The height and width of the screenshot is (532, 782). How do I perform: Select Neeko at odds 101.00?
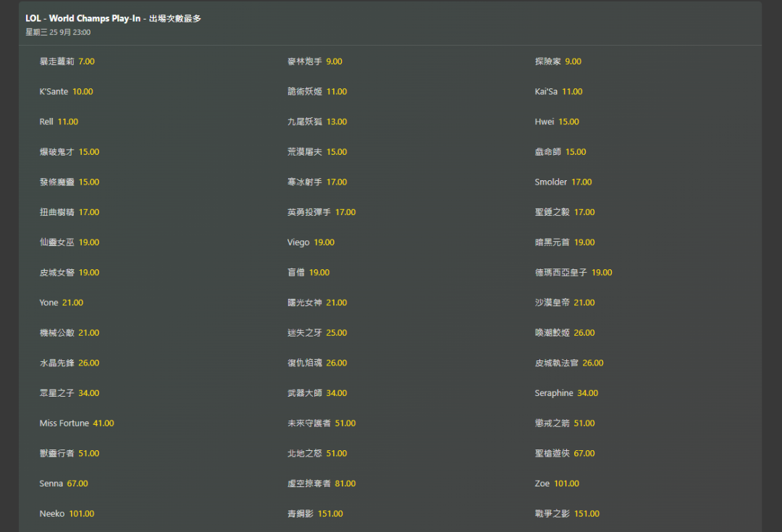pyautogui.click(x=67, y=514)
